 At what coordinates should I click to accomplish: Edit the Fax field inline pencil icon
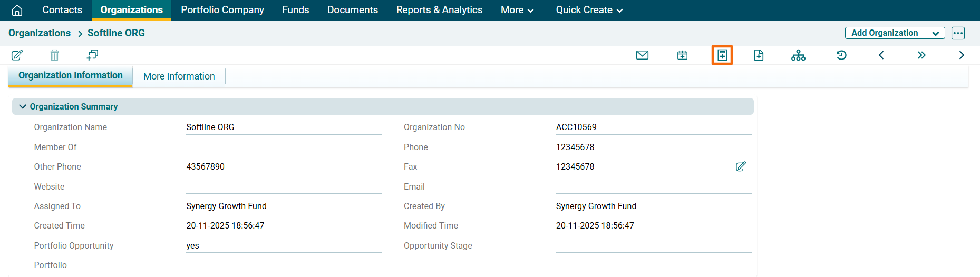[741, 166]
